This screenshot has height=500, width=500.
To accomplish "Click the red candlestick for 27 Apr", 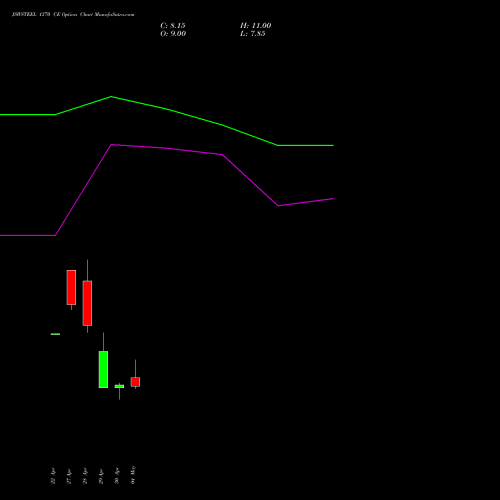I will (71, 287).
